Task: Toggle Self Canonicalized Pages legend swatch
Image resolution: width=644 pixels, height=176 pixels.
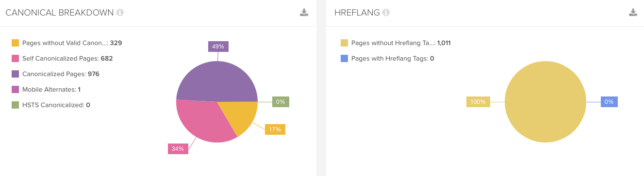Action: tap(15, 58)
